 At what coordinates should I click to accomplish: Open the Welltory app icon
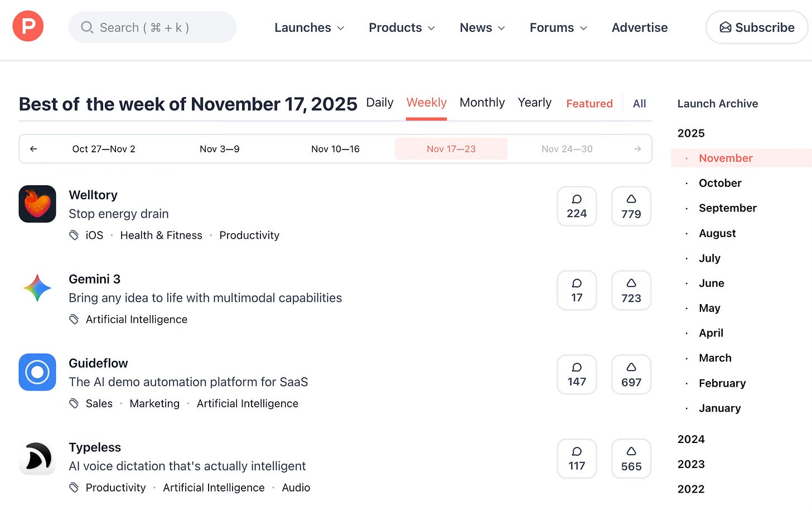point(37,204)
